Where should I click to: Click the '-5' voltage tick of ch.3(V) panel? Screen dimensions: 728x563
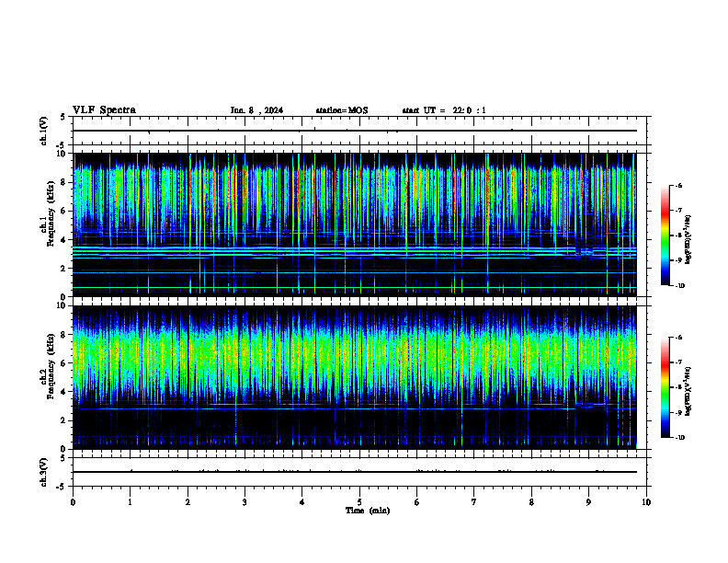(62, 487)
